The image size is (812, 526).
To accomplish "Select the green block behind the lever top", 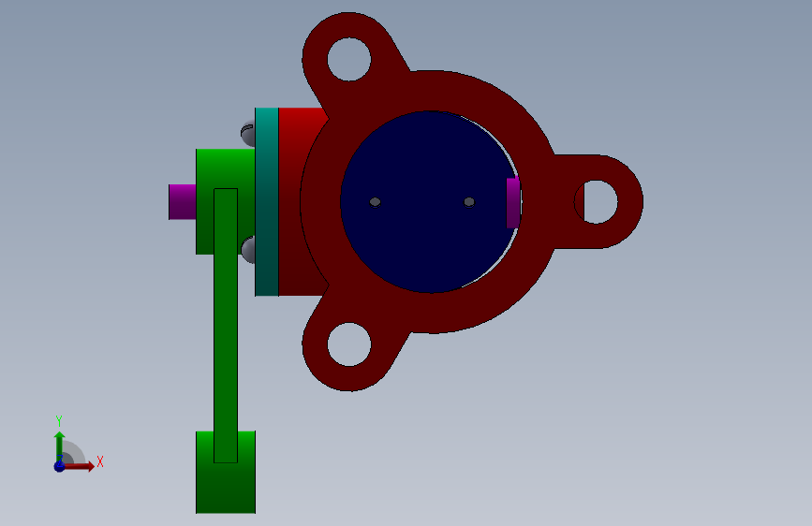I will click(205, 202).
